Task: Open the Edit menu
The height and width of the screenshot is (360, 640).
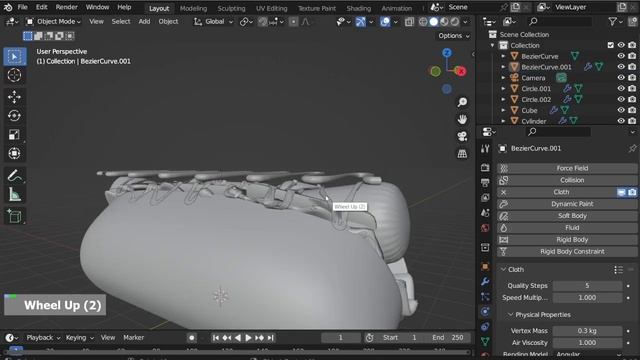Action: (42, 7)
